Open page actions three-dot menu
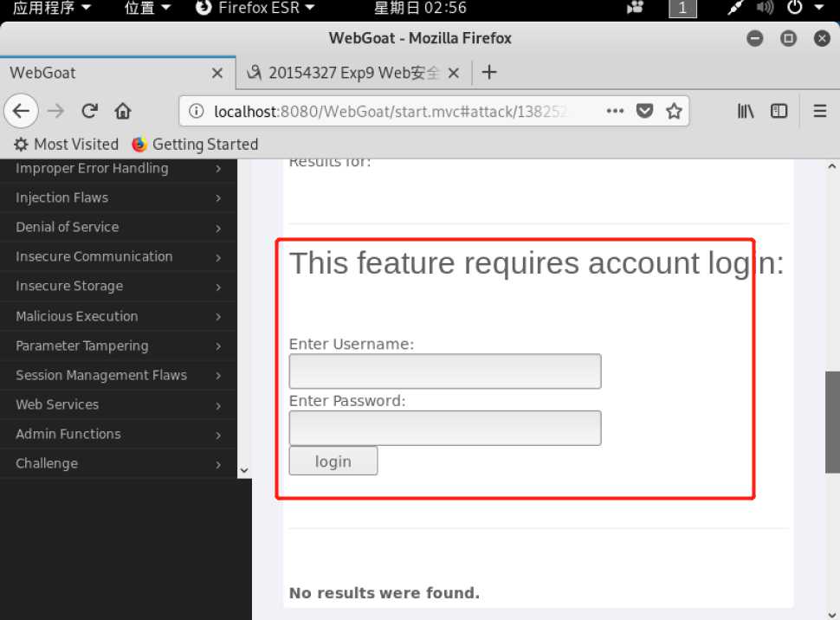840x620 pixels. click(615, 111)
